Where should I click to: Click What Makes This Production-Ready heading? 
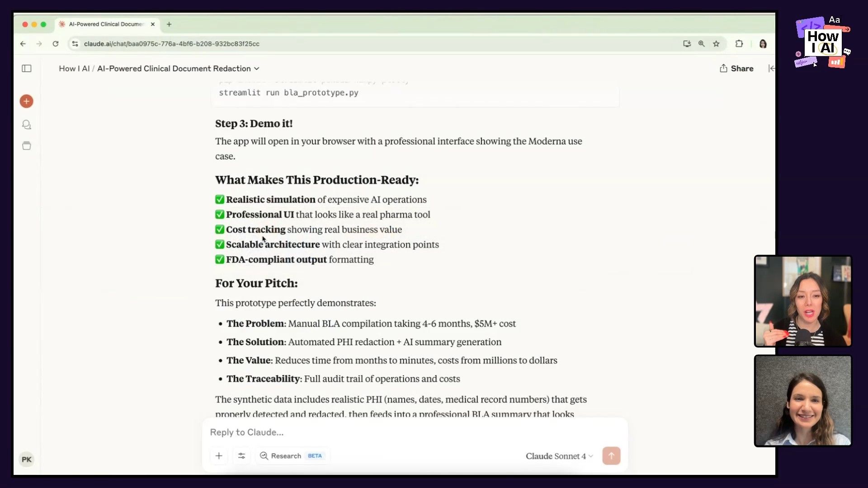(317, 180)
